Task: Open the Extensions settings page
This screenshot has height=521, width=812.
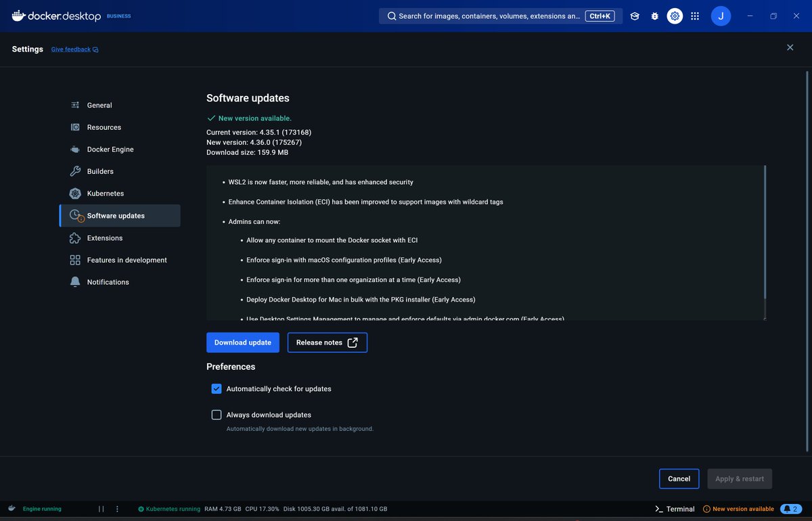Action: pyautogui.click(x=120, y=238)
